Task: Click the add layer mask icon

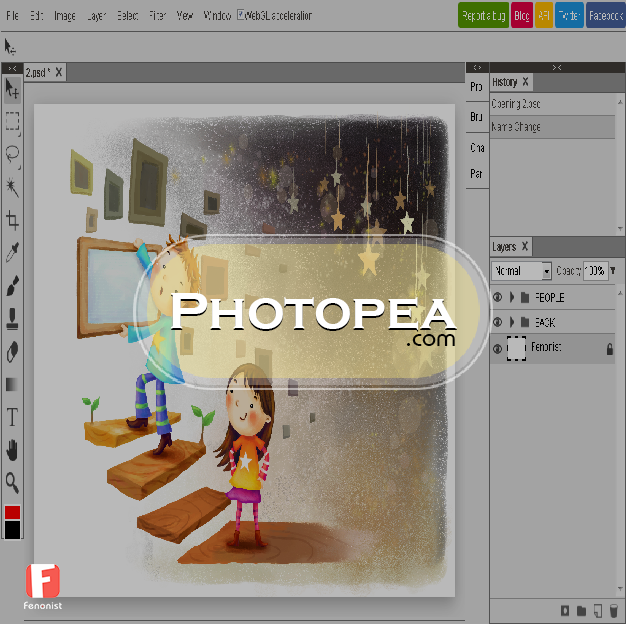Action: pyautogui.click(x=565, y=610)
